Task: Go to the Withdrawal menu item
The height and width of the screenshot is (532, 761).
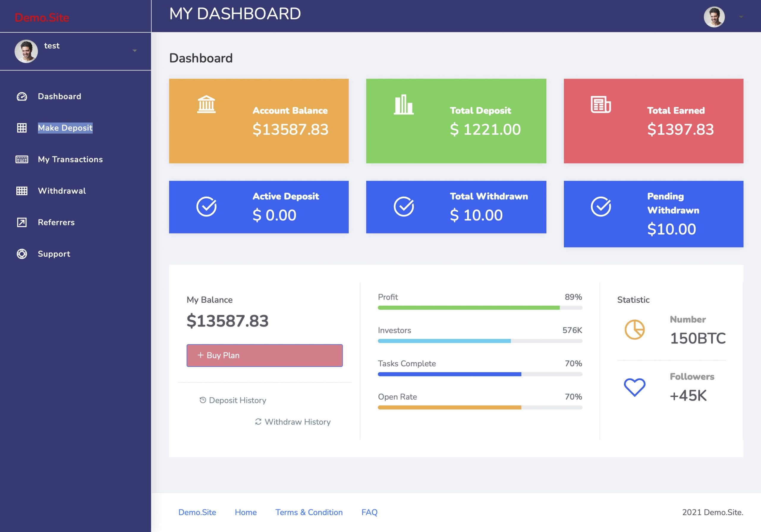Action: [62, 191]
